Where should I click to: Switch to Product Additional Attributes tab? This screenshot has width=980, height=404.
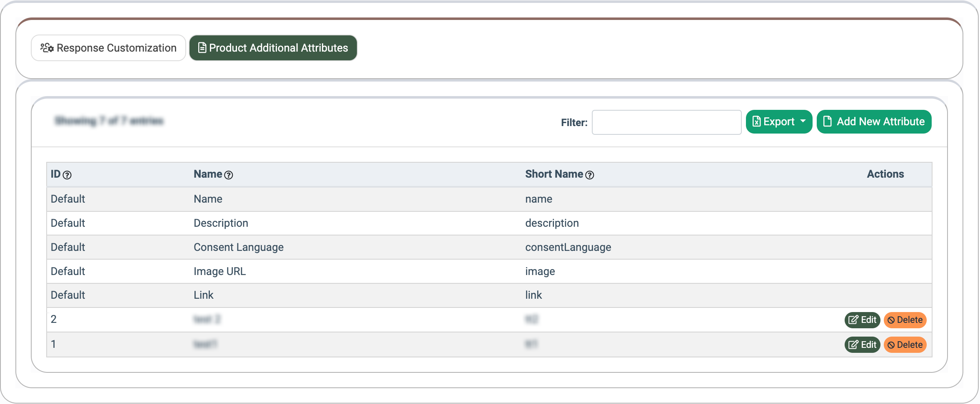tap(273, 48)
